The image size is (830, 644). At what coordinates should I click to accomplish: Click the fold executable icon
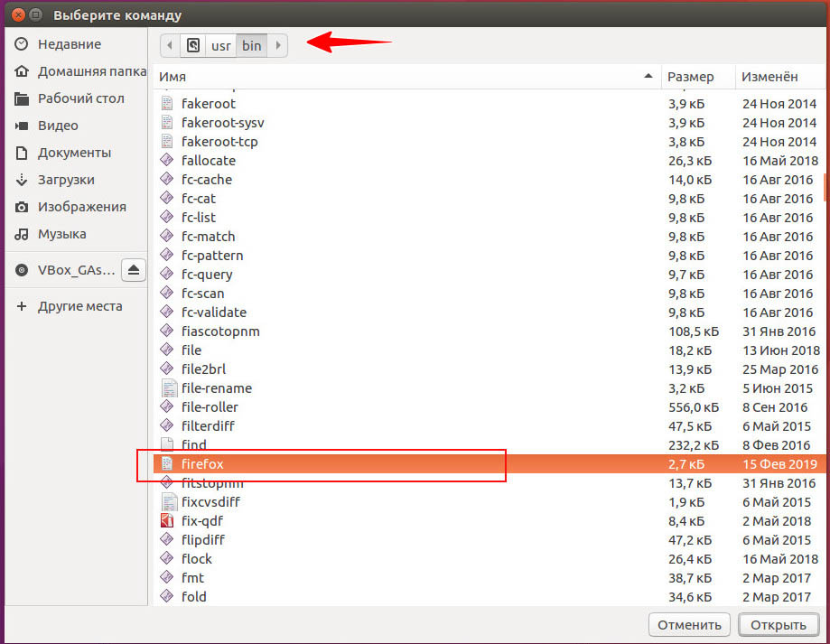pos(167,596)
